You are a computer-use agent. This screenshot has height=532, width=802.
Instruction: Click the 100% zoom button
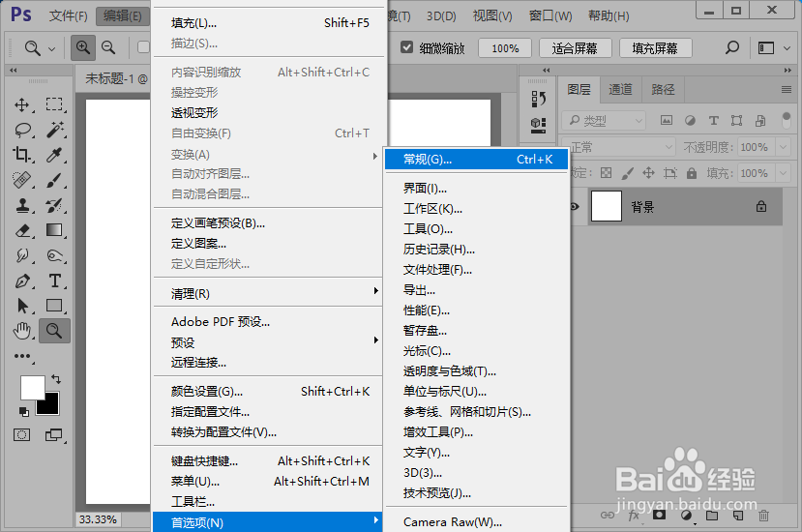[x=505, y=48]
